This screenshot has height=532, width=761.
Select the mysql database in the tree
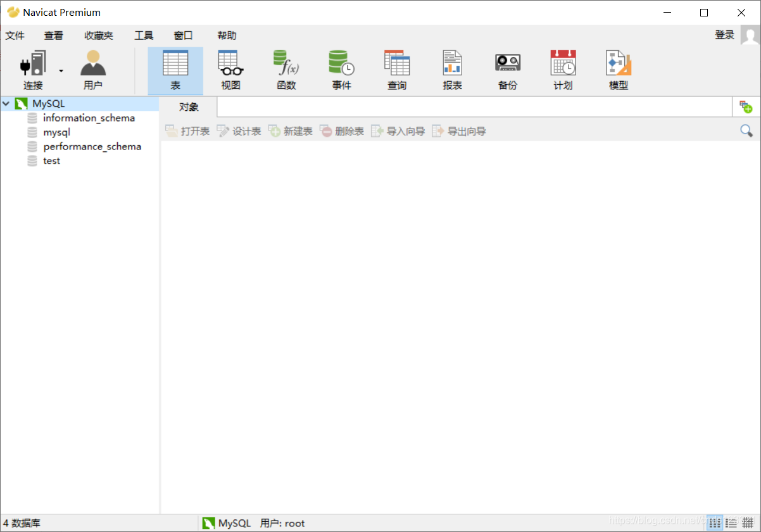point(56,132)
